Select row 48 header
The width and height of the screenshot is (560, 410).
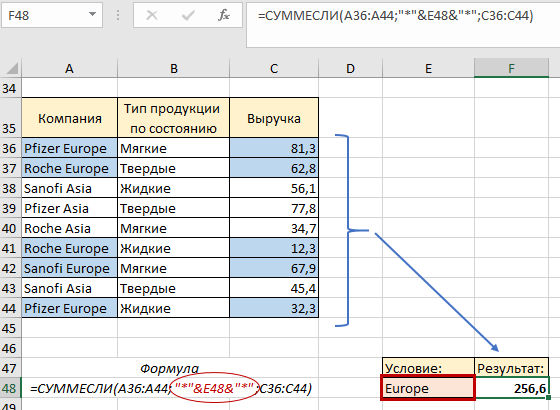point(10,388)
